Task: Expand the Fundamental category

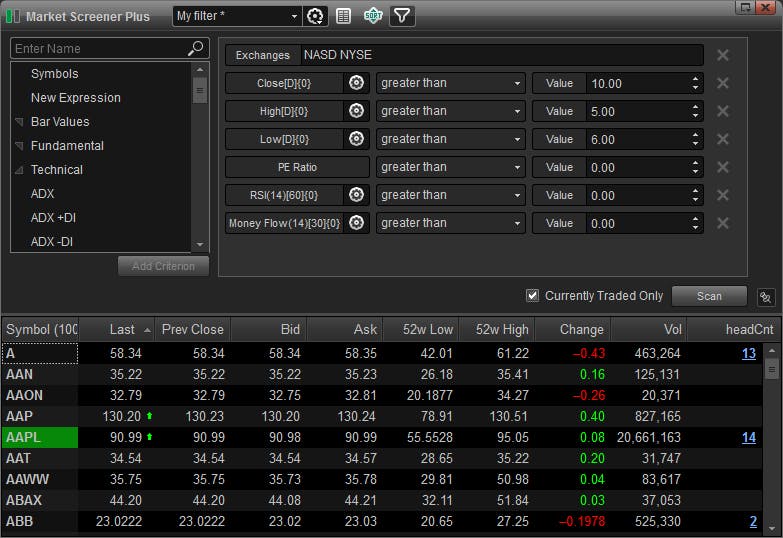Action: 19,146
